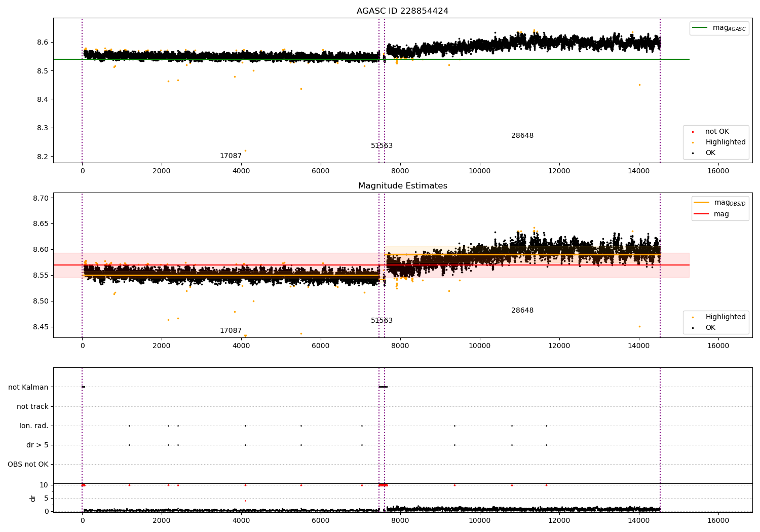The image size is (760, 532).
Task: Click the 8.45 y-tick label in middle plot
Action: tap(40, 327)
